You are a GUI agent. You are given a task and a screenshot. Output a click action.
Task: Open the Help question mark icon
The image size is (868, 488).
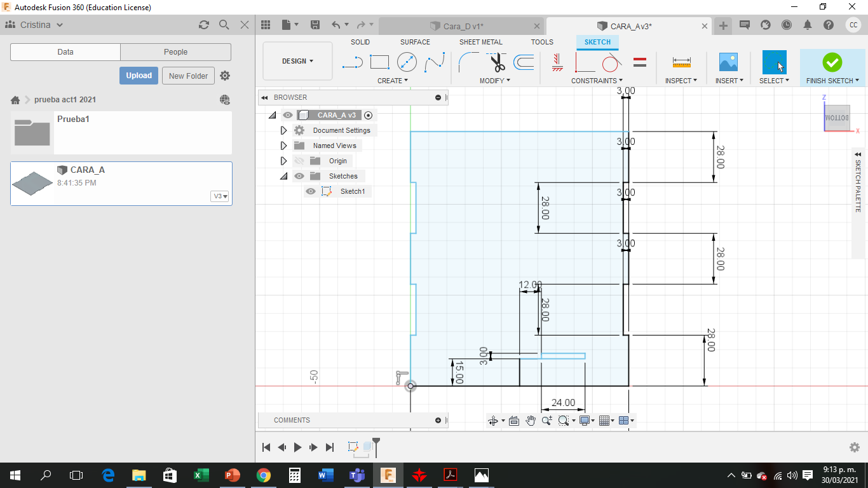point(829,25)
